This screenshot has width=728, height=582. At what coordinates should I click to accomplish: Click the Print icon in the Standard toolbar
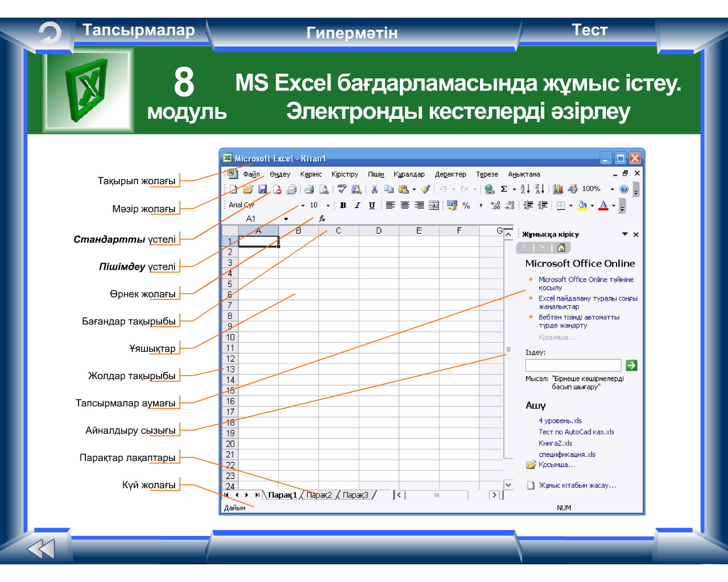(309, 189)
